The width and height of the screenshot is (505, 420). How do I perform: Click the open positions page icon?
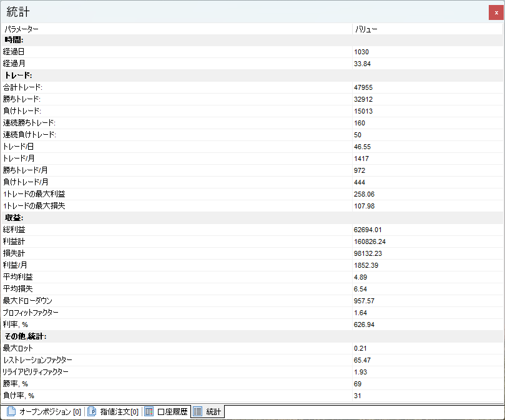11,412
